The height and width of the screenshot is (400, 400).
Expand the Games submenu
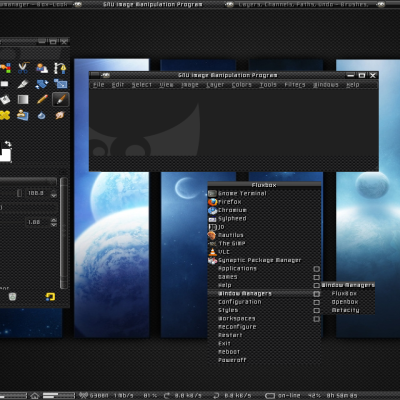tap(264, 277)
